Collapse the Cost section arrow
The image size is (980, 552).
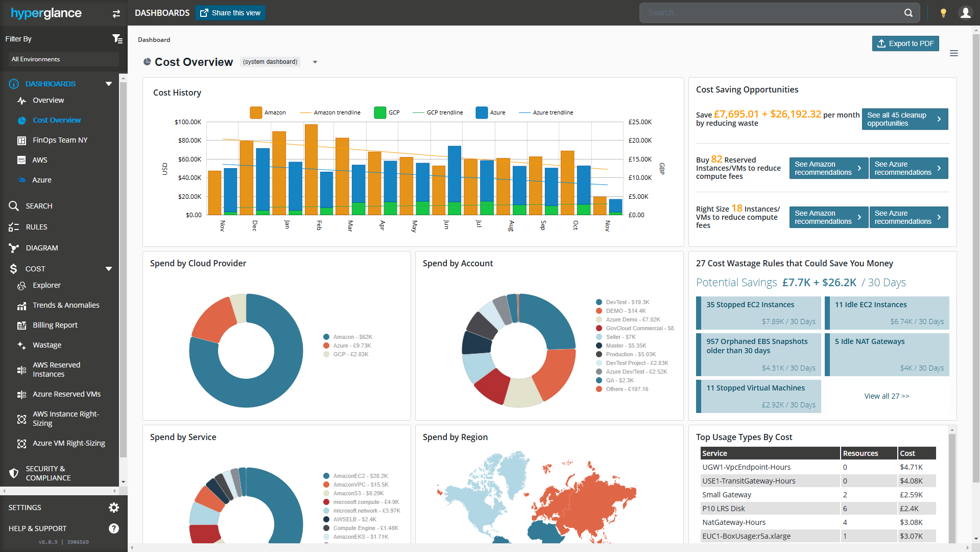coord(109,269)
